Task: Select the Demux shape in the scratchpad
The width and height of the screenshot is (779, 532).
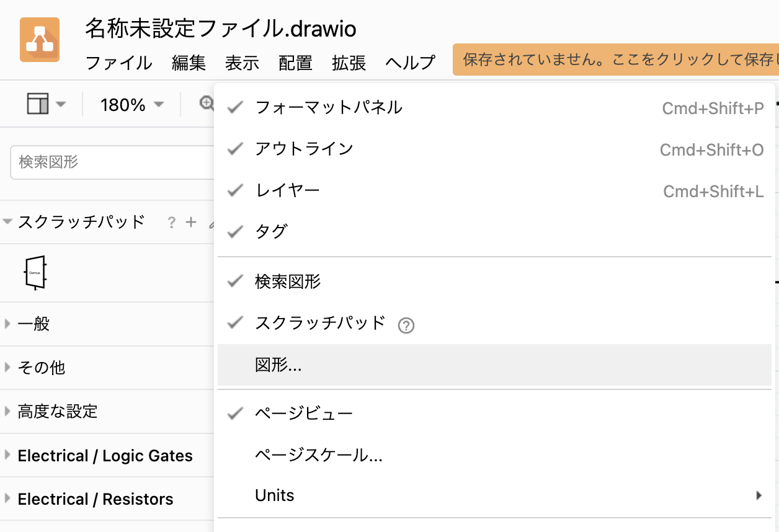Action: tap(34, 272)
